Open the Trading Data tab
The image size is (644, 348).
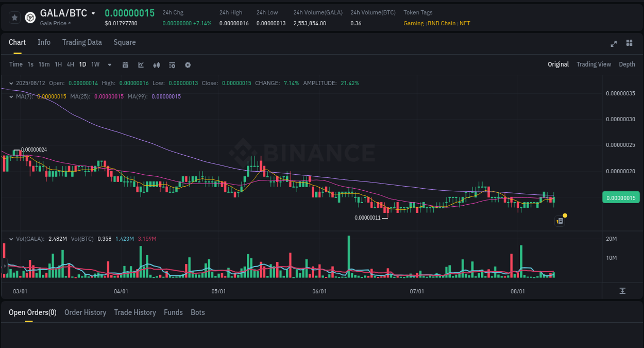(82, 42)
